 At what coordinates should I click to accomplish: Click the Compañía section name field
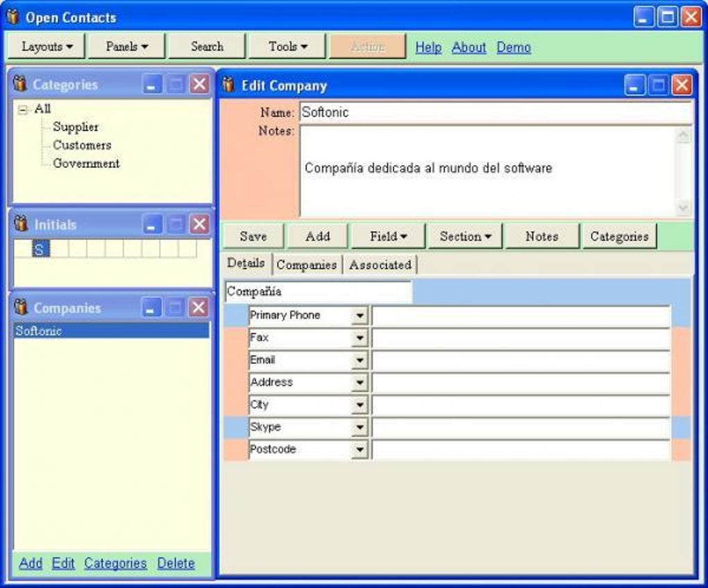319,292
